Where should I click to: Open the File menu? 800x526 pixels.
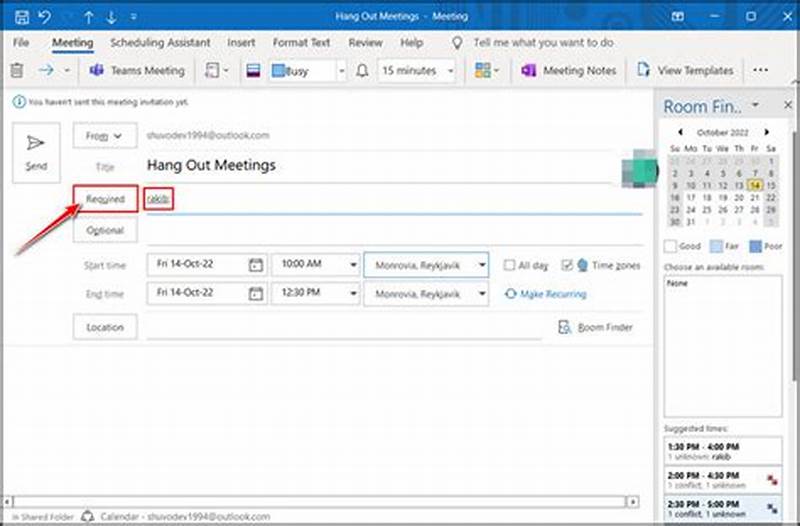[x=21, y=42]
